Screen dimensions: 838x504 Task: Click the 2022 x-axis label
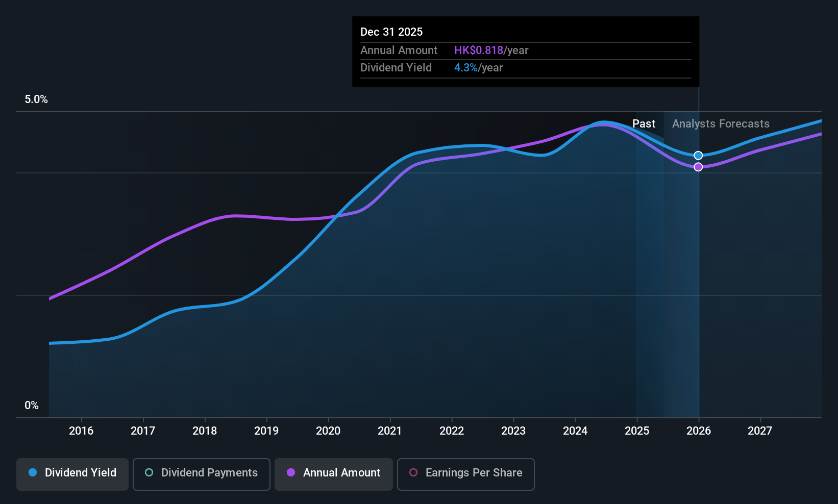click(452, 431)
